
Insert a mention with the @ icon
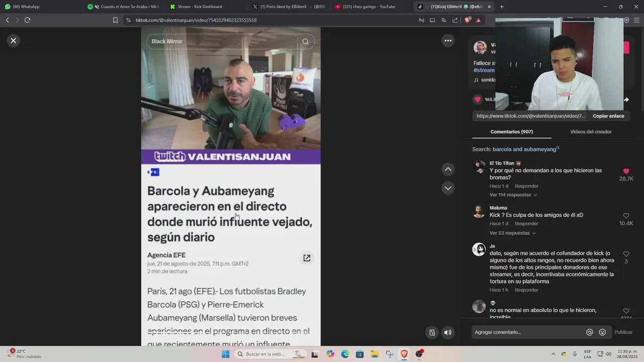click(590, 332)
